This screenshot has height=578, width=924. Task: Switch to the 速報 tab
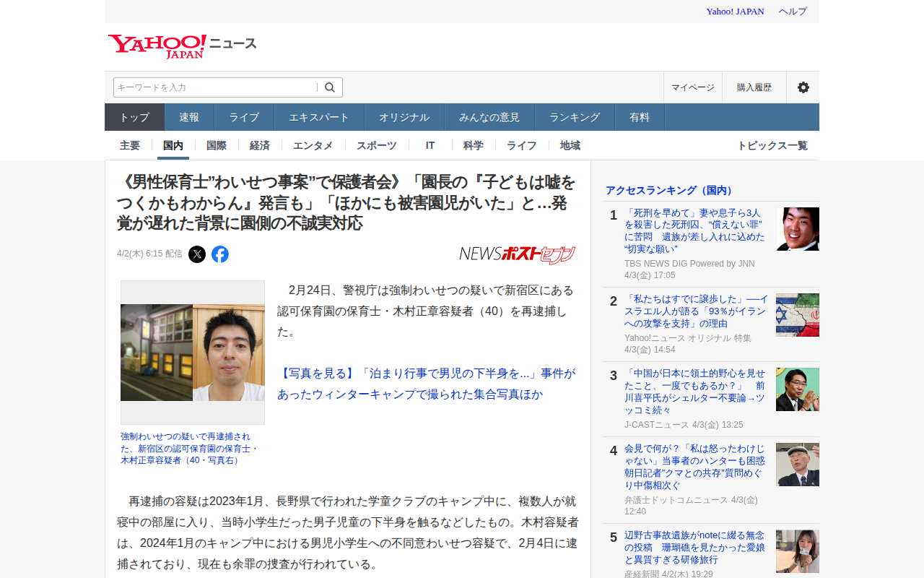click(x=189, y=117)
